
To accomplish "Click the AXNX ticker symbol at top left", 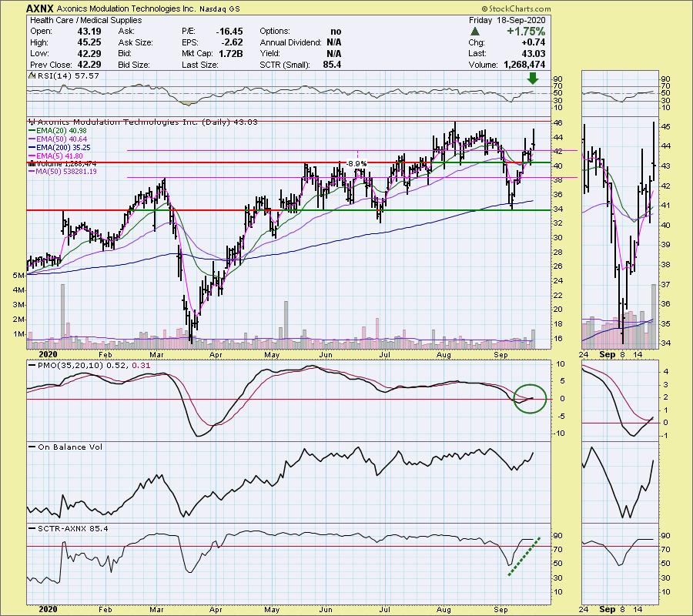I will [x=39, y=8].
